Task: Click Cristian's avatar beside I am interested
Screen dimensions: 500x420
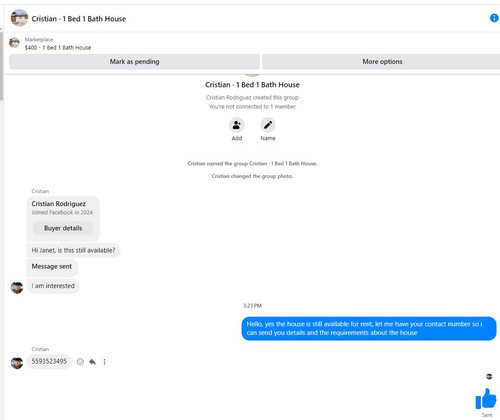Action: pos(17,287)
